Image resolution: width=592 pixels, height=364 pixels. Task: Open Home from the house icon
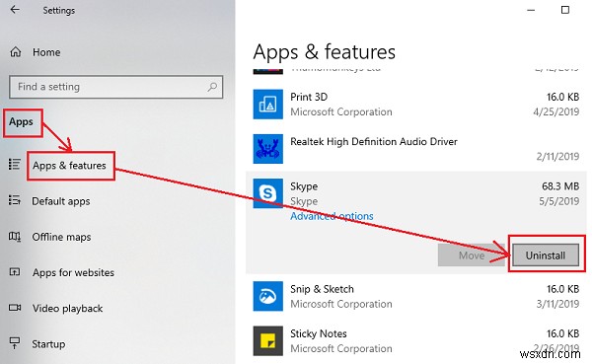[16, 51]
